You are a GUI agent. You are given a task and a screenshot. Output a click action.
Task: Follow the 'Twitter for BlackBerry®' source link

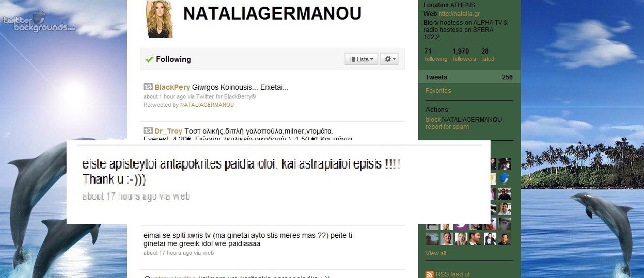(226, 96)
